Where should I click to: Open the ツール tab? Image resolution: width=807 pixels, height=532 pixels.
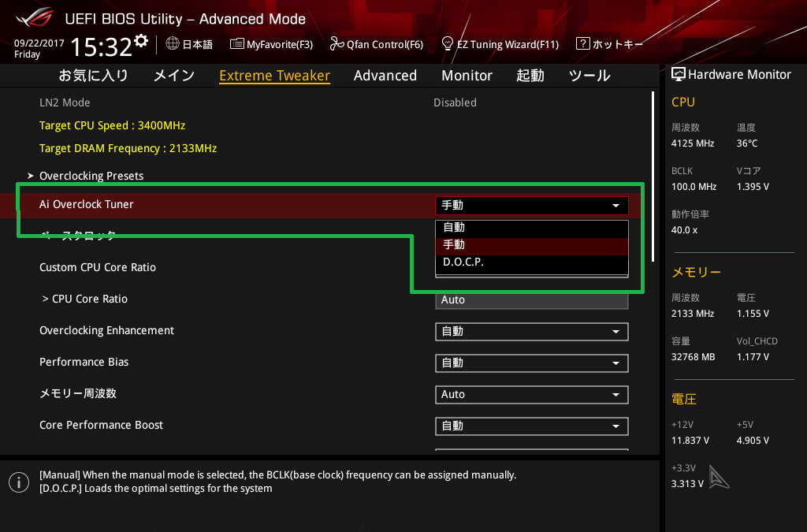(x=589, y=76)
